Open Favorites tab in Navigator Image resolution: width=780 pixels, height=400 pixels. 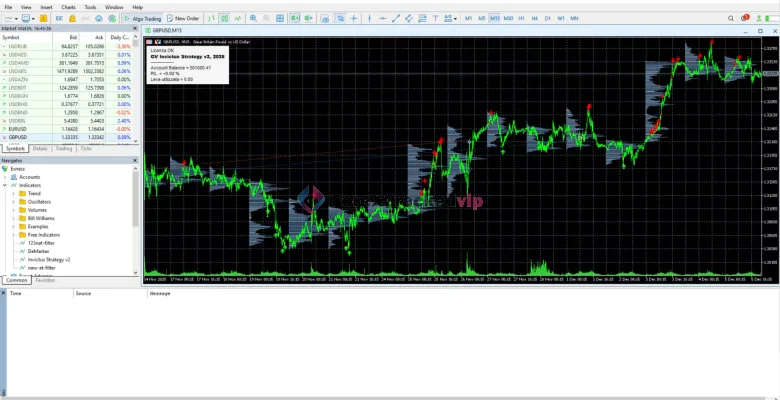[x=45, y=281]
